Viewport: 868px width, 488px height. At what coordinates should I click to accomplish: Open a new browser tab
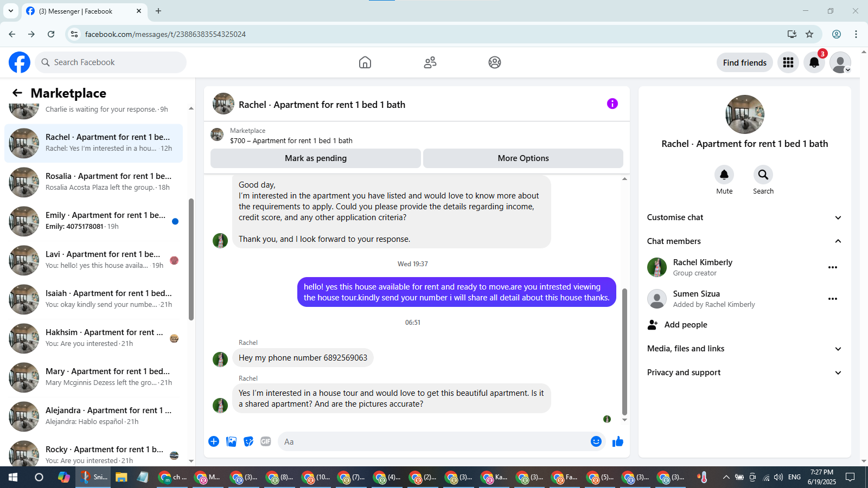coord(158,11)
